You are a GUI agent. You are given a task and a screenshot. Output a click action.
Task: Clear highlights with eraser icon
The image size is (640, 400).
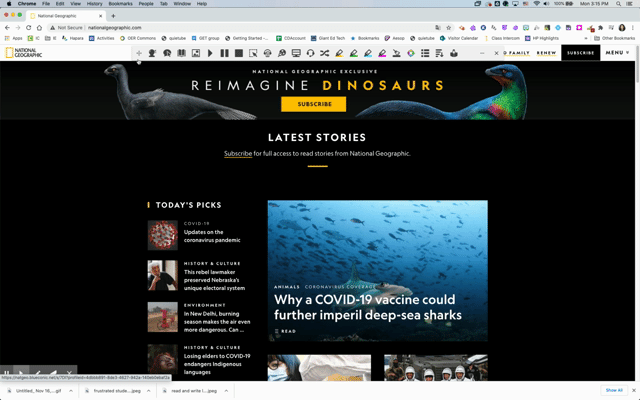point(396,53)
